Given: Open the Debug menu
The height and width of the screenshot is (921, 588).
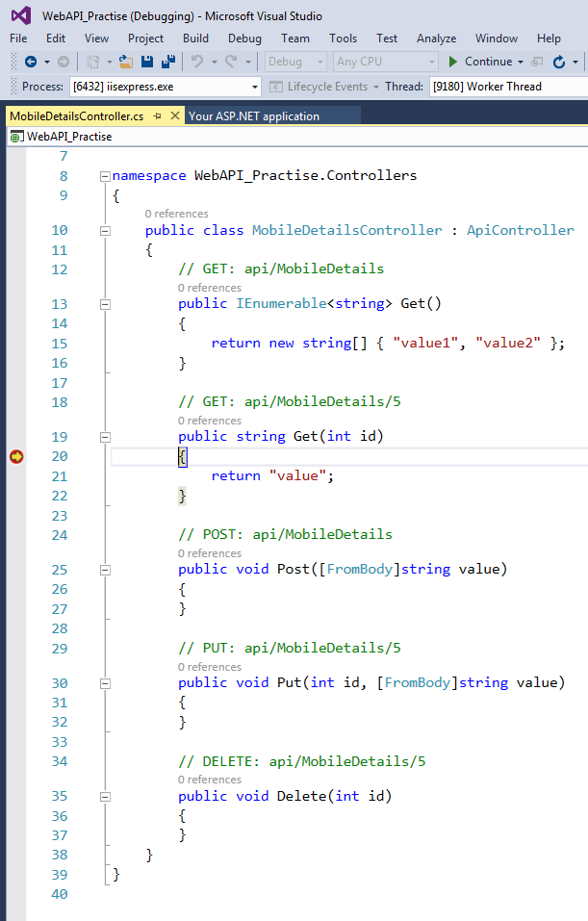Looking at the screenshot, I should click(245, 38).
